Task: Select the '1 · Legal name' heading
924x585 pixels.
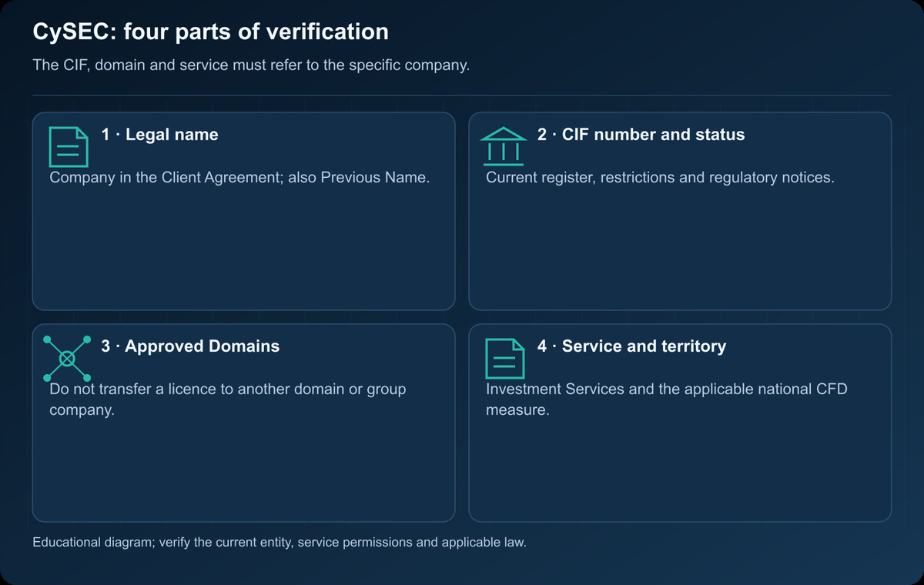Action: click(159, 135)
